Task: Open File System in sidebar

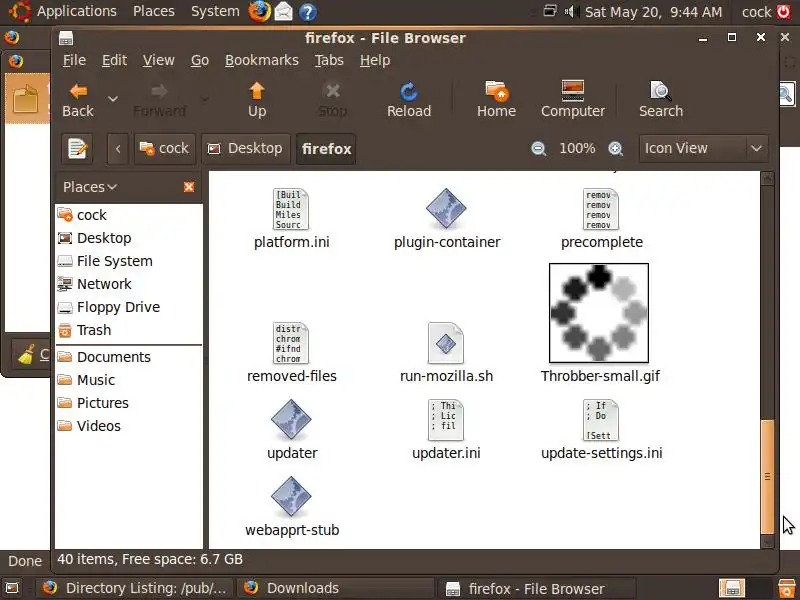Action: coord(129,261)
